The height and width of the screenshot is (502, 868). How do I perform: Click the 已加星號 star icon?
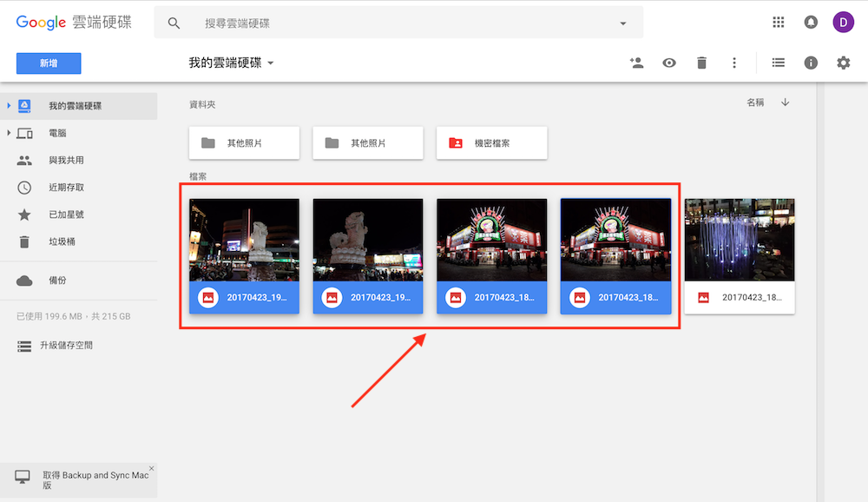pos(24,215)
